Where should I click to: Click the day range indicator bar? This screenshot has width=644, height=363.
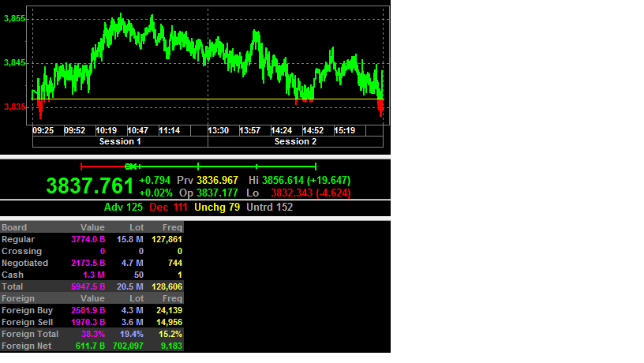pyautogui.click(x=198, y=167)
